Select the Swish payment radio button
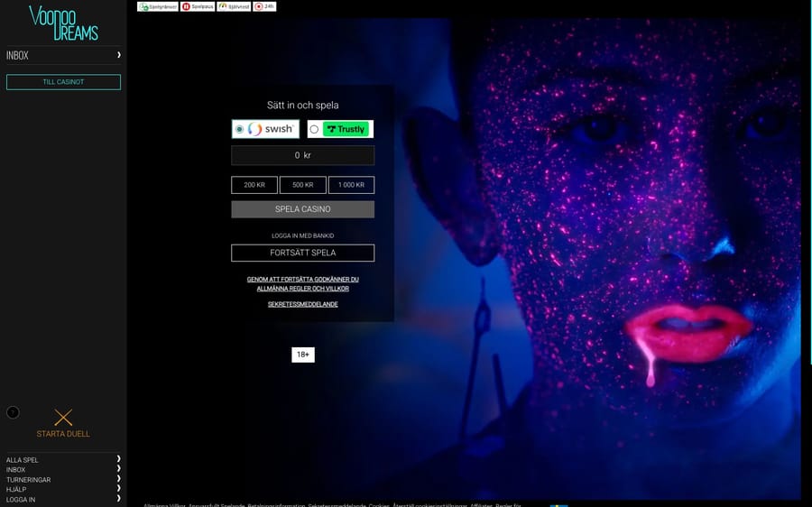This screenshot has width=812, height=507. click(239, 129)
